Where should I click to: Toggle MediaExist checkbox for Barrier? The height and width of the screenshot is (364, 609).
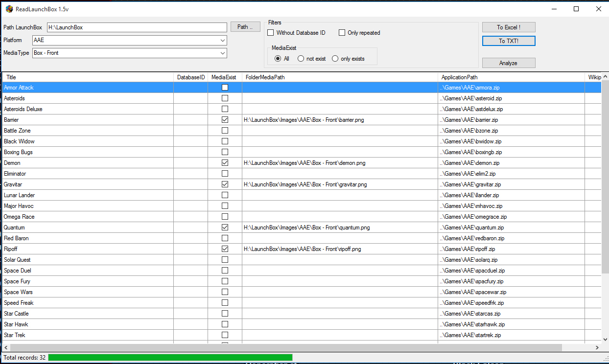(225, 120)
